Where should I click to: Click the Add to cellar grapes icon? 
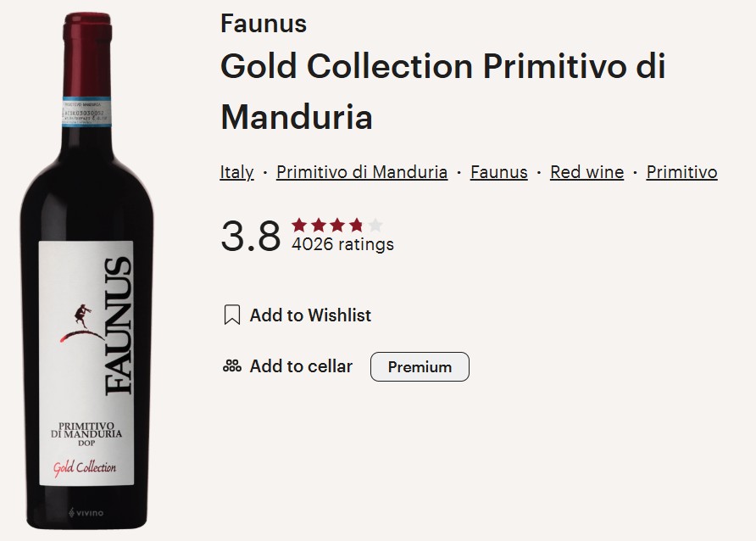[231, 366]
